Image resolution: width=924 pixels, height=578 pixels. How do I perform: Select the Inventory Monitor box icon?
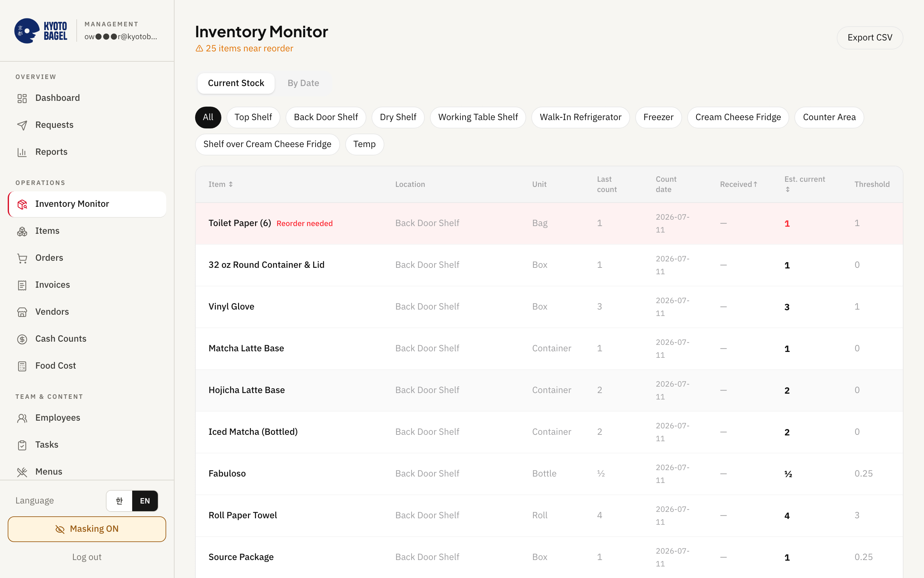(22, 204)
